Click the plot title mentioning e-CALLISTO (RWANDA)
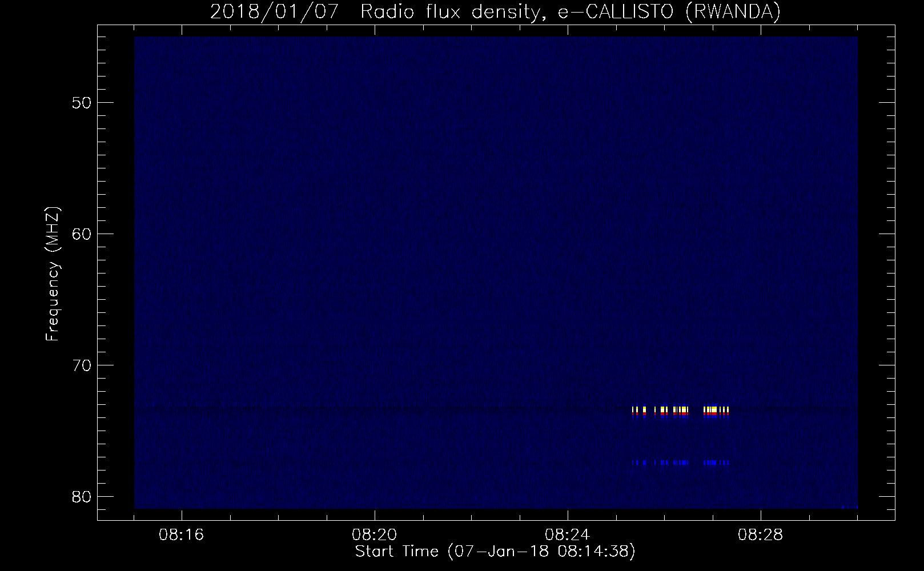Image resolution: width=924 pixels, height=571 pixels. point(495,11)
